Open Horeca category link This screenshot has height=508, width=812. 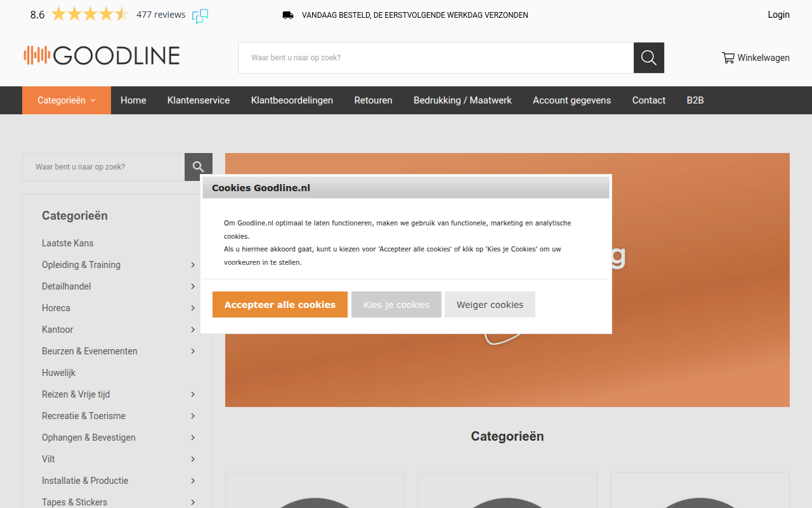point(56,308)
